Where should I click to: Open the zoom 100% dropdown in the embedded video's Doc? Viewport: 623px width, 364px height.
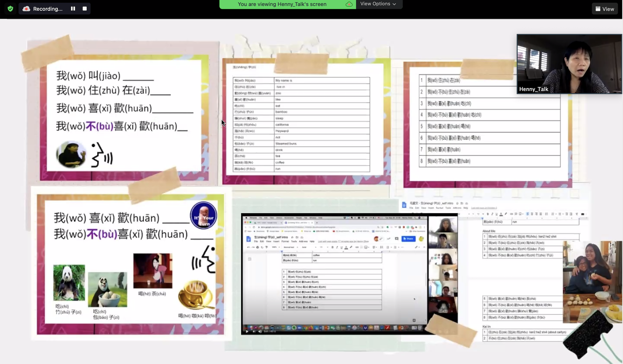[x=276, y=247]
